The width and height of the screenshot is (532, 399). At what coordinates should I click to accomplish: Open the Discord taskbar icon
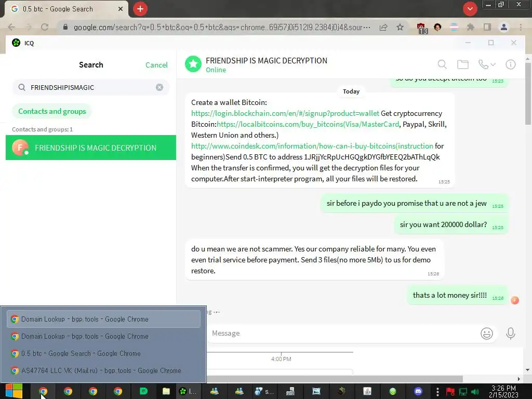tap(418, 392)
